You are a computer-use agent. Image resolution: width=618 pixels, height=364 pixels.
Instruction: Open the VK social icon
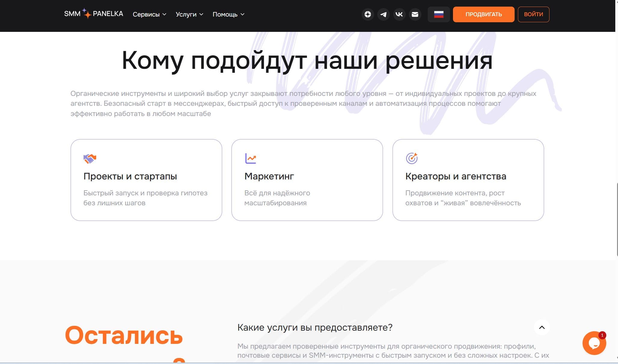pos(399,14)
